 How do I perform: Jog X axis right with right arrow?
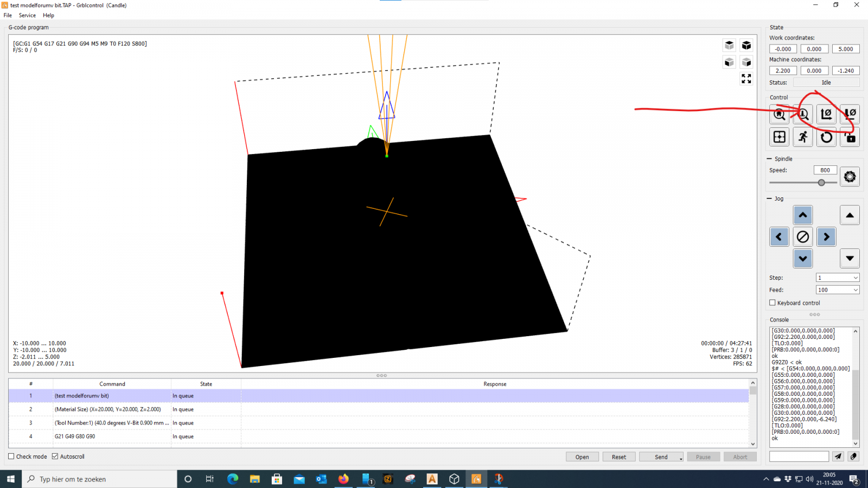[826, 237]
